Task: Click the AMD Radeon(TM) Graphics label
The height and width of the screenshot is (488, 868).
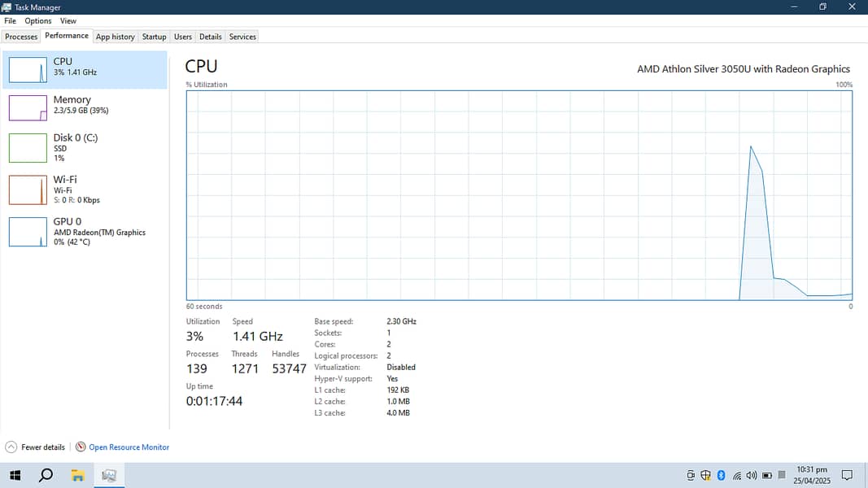Action: (99, 233)
